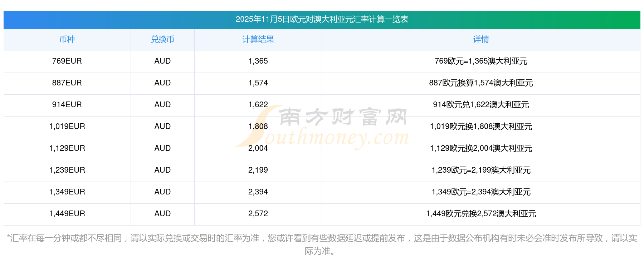Click detail text 1,449欧元兑换2,572澳大利亚元
Screen dimensions: 644x262
481,214
